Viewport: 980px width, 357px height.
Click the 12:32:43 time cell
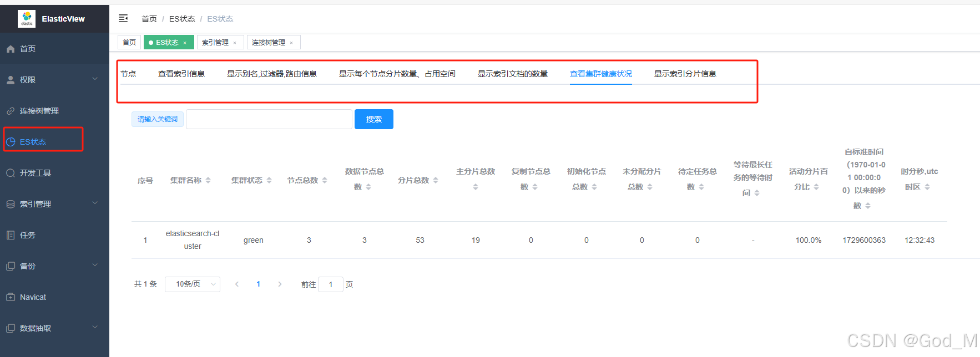point(920,240)
